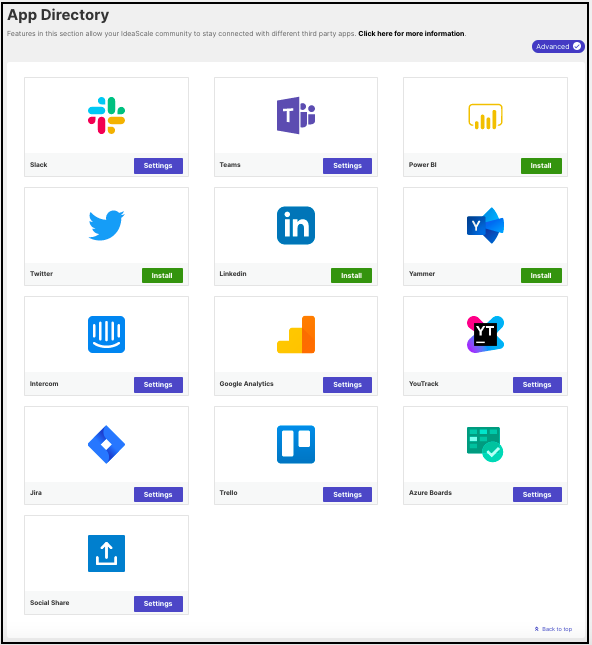Select the Jira diamond logo
This screenshot has width=592, height=645.
[106, 444]
